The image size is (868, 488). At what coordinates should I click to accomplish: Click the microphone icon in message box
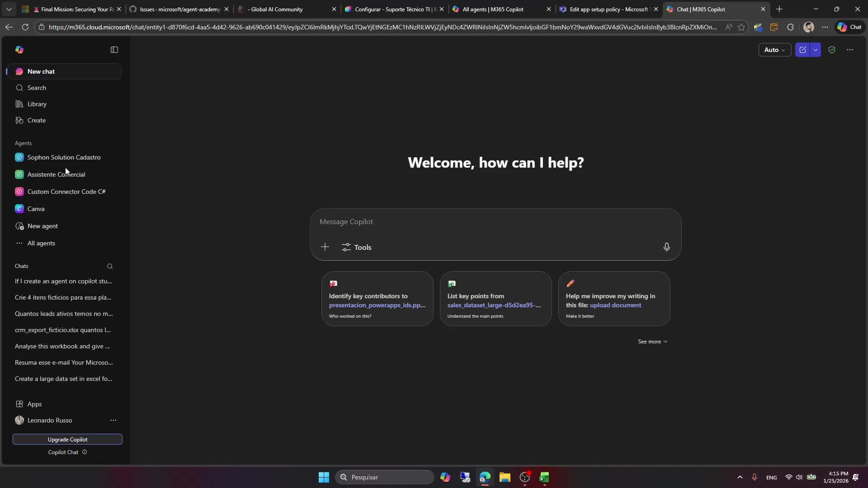tap(666, 247)
